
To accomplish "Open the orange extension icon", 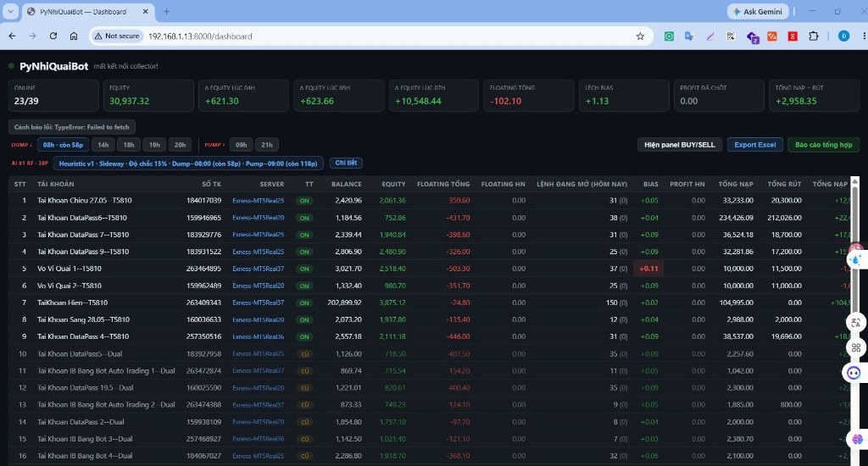I will click(x=772, y=36).
